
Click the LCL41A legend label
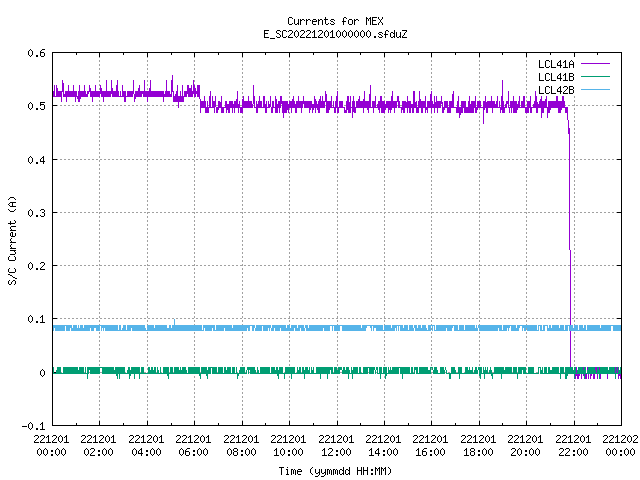point(556,64)
